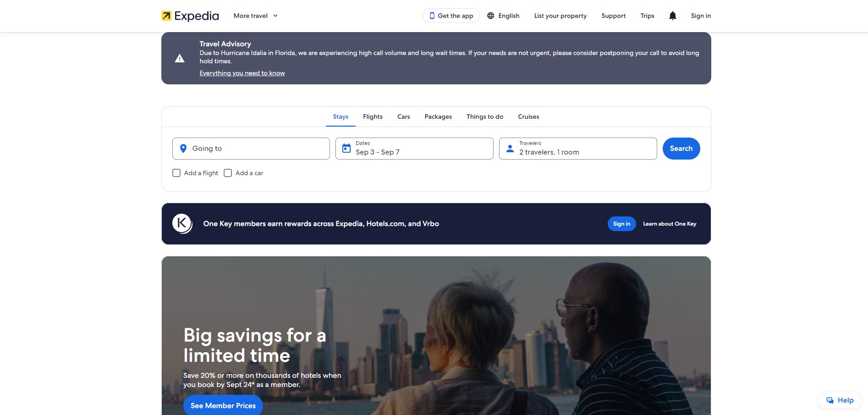Click the map pin icon in Going to
Screen dimensions: 868x415
click(183, 149)
